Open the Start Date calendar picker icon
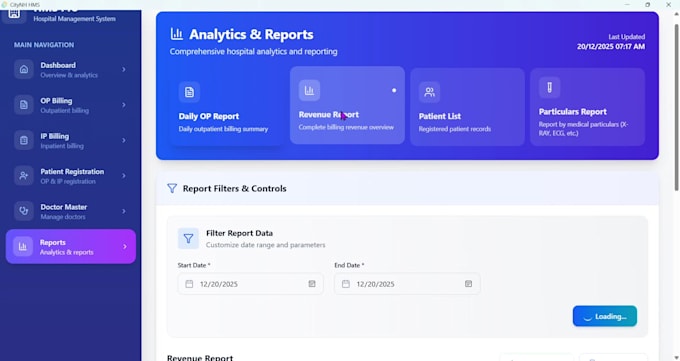This screenshot has width=680, height=361. click(x=312, y=284)
